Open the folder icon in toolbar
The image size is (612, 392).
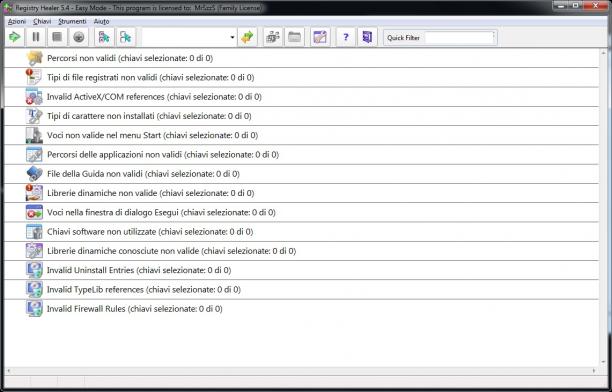click(x=294, y=37)
